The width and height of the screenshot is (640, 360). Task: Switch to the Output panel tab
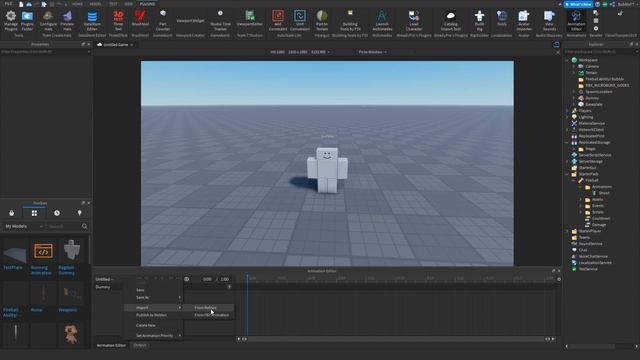tap(140, 345)
